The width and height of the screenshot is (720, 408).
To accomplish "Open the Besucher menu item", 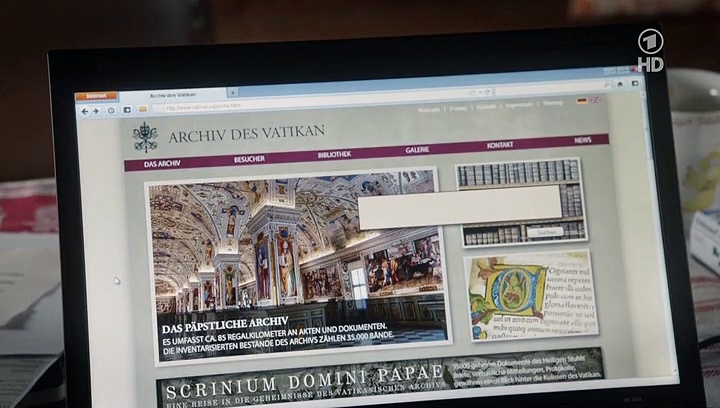I will point(250,158).
